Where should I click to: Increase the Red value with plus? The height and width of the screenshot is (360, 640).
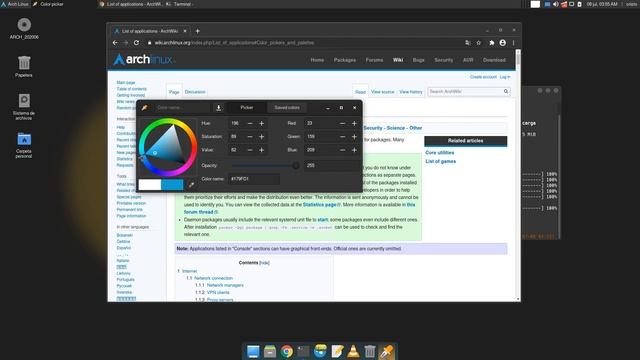(x=354, y=123)
